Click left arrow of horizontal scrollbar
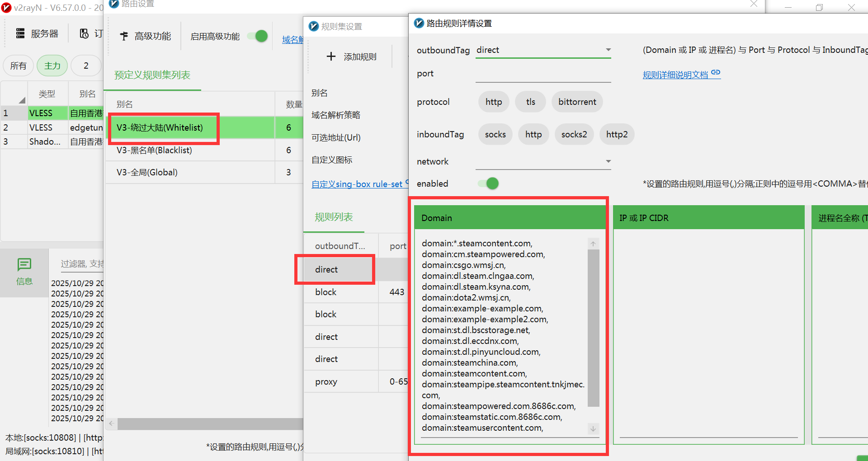 111,423
